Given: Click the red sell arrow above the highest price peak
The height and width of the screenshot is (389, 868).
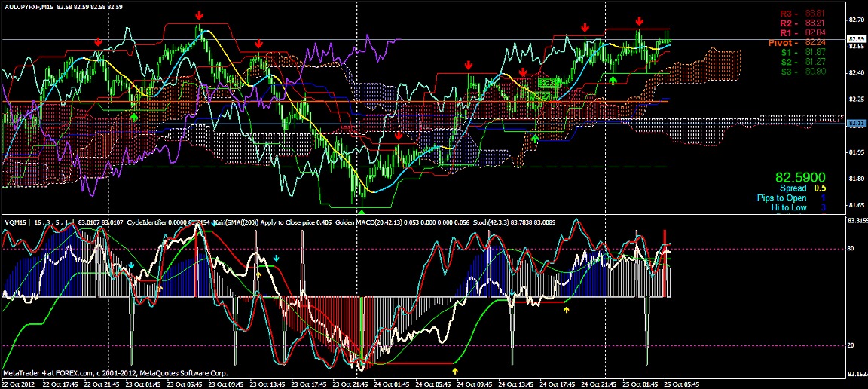Looking at the screenshot, I should pyautogui.click(x=199, y=15).
